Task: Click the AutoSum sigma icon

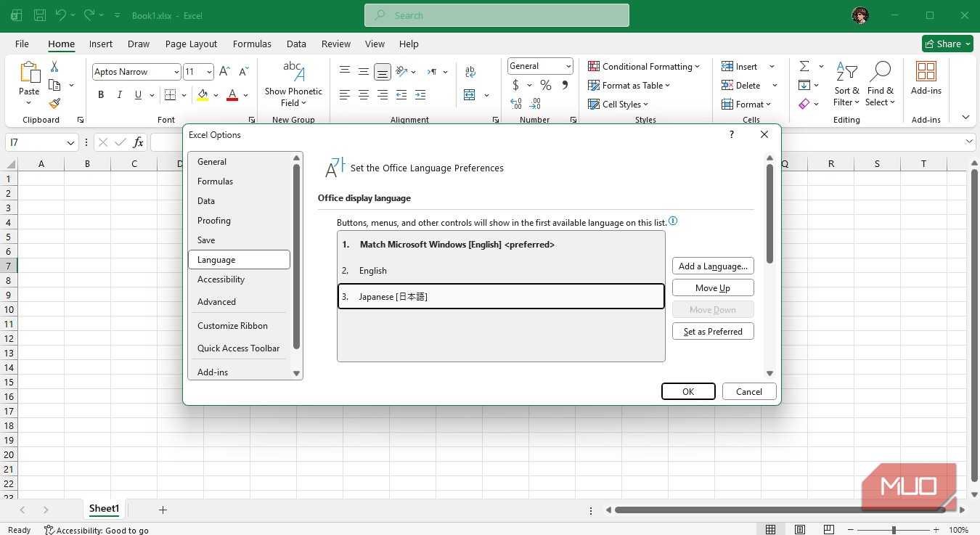Action: pos(804,66)
